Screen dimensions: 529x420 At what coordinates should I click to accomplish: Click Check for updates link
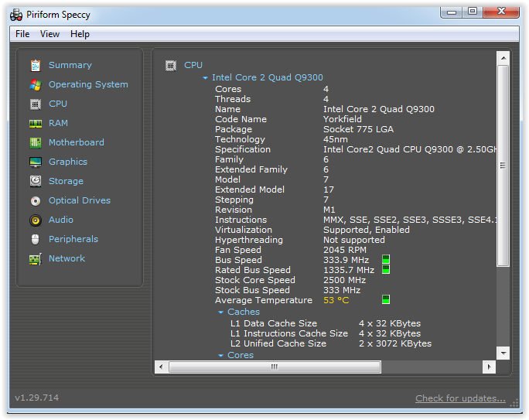[x=460, y=398]
